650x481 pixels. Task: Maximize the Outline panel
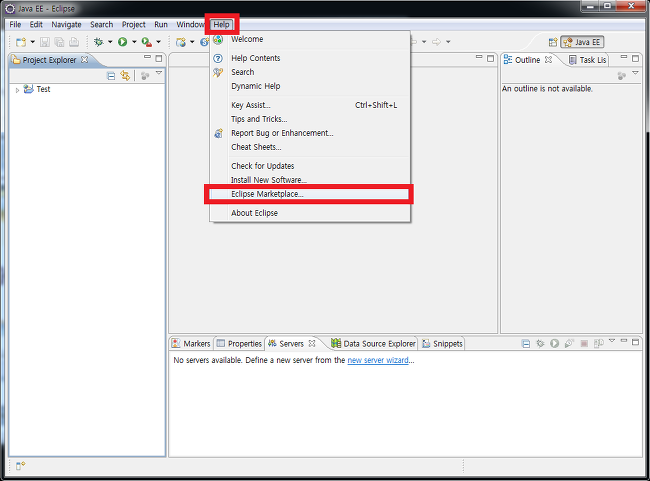[x=635, y=59]
